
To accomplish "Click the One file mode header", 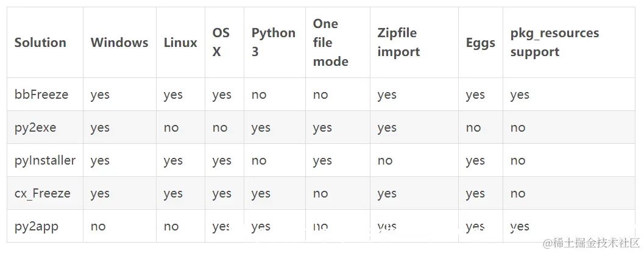I will (x=331, y=43).
